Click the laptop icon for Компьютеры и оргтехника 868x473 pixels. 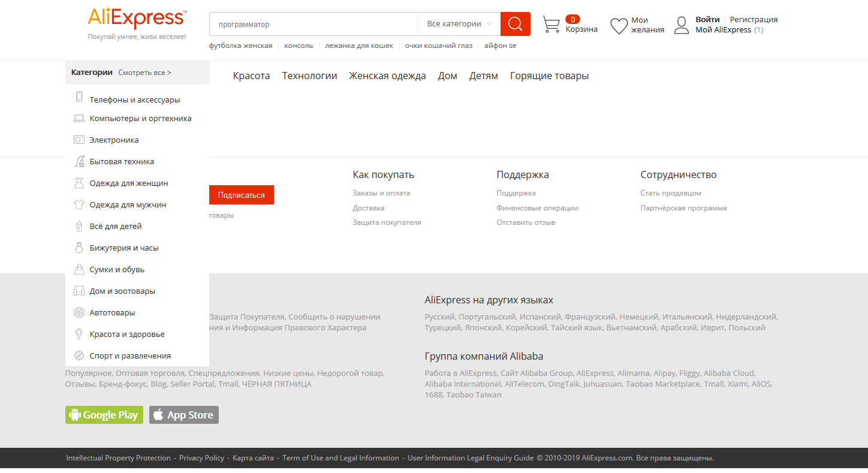click(79, 118)
